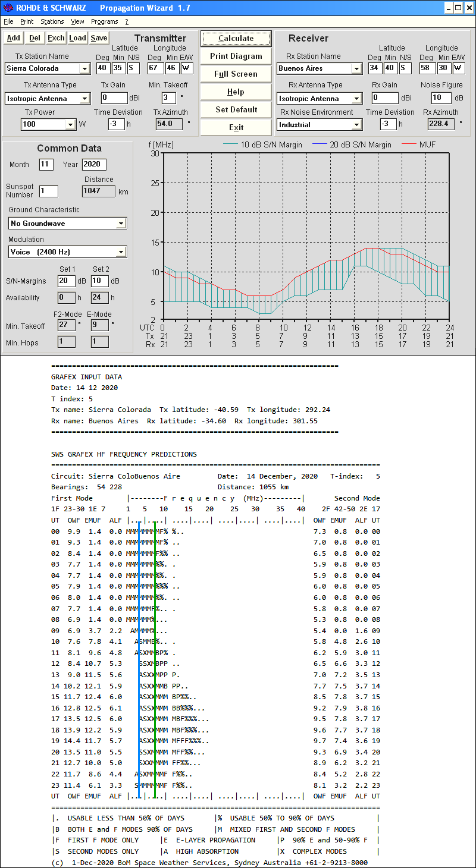Click the Del station button
476x868 pixels.
tap(35, 38)
